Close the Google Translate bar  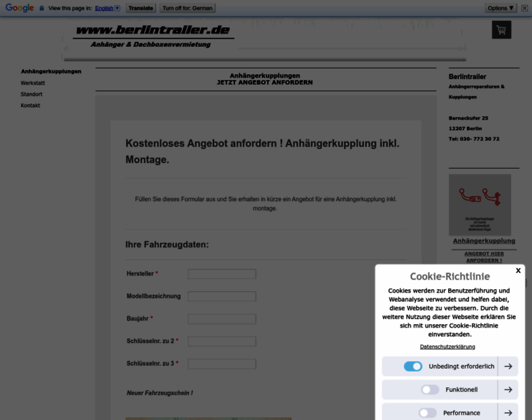[524, 8]
